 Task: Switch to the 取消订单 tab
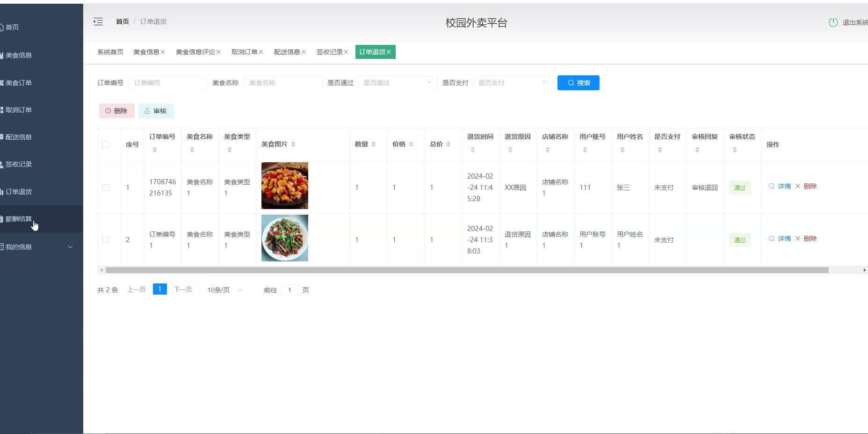(x=244, y=52)
